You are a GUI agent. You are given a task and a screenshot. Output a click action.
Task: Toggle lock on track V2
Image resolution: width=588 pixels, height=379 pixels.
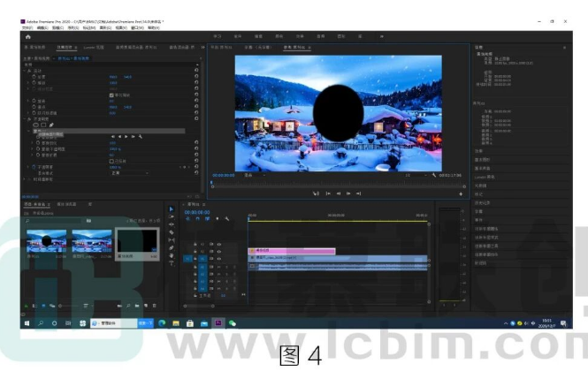tap(195, 252)
